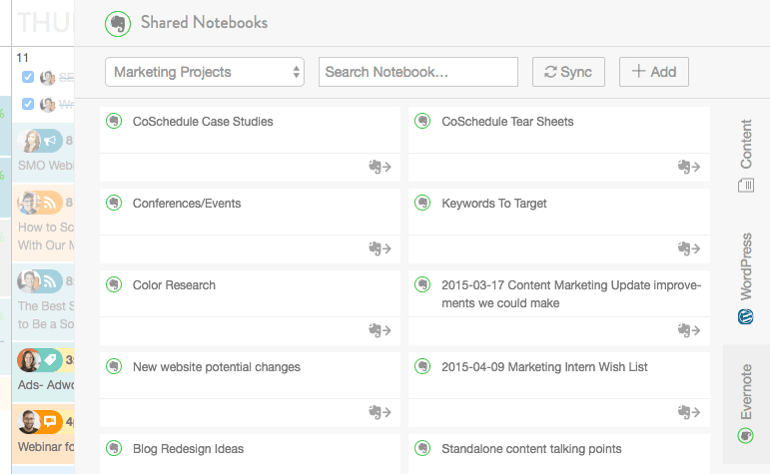Open the Marketing Projects notebook dropdown

205,72
